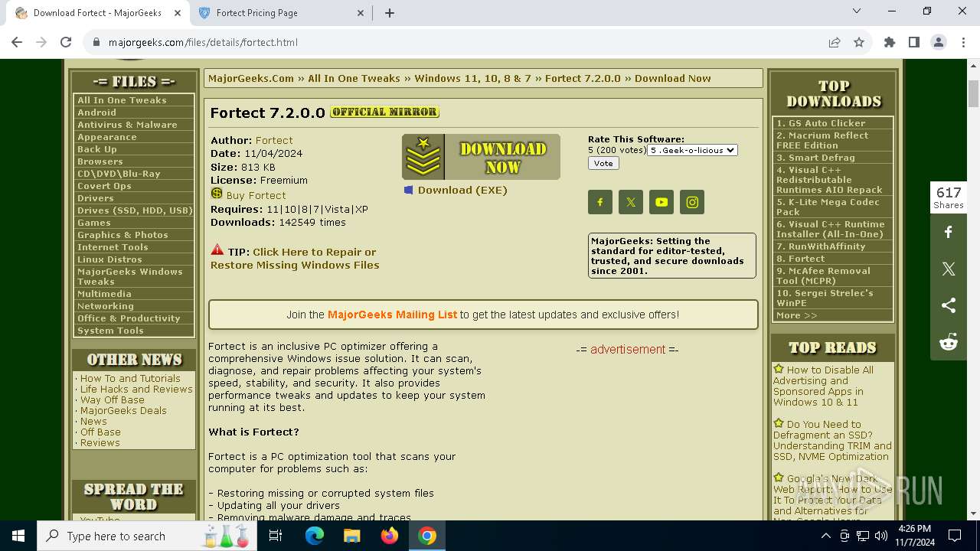Viewport: 980px width, 551px height.
Task: Open Multimedia category in Files menu
Action: tap(104, 294)
